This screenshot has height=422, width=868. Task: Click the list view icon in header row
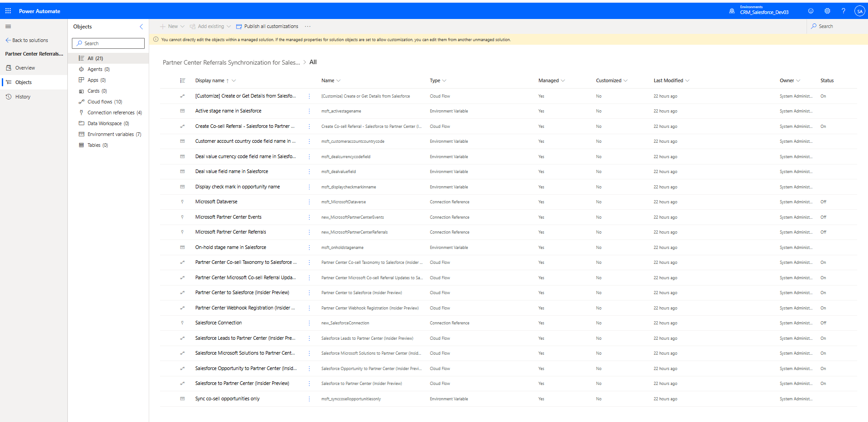point(183,80)
